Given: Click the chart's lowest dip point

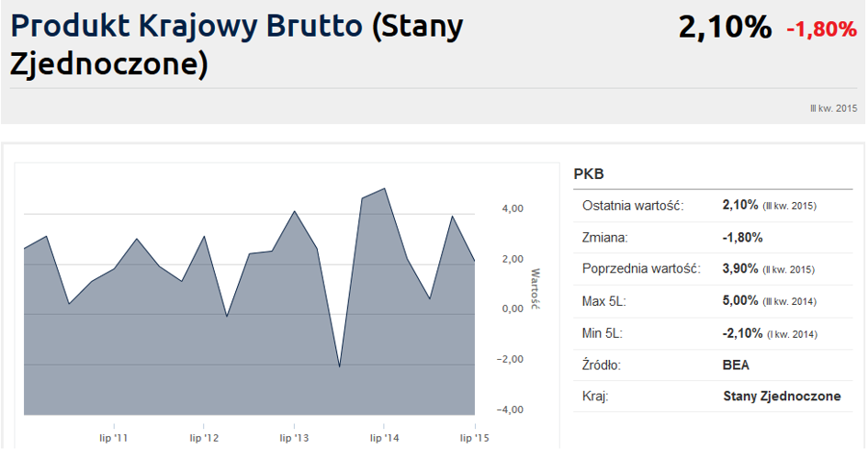Looking at the screenshot, I should [x=340, y=366].
